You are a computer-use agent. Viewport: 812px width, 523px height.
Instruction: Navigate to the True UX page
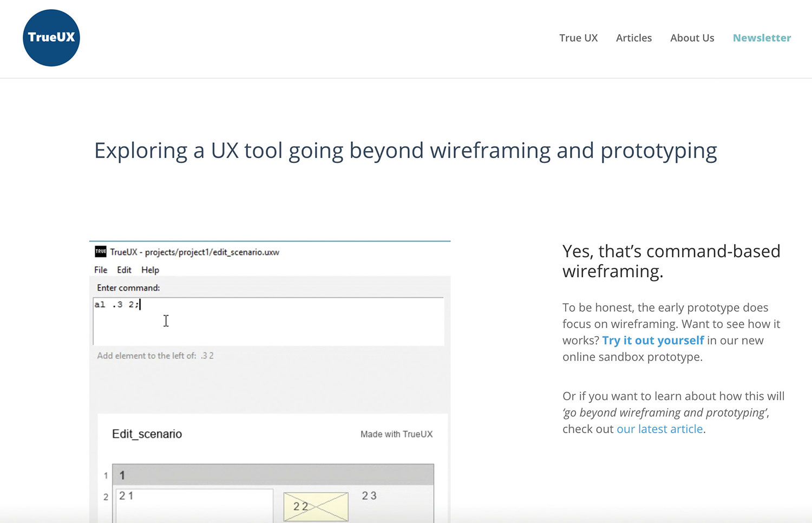point(578,38)
